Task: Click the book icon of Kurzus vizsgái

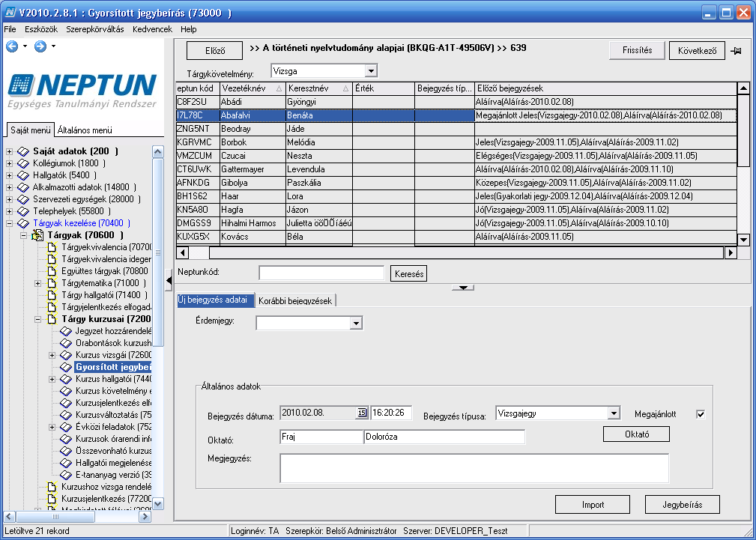Action: (66, 355)
